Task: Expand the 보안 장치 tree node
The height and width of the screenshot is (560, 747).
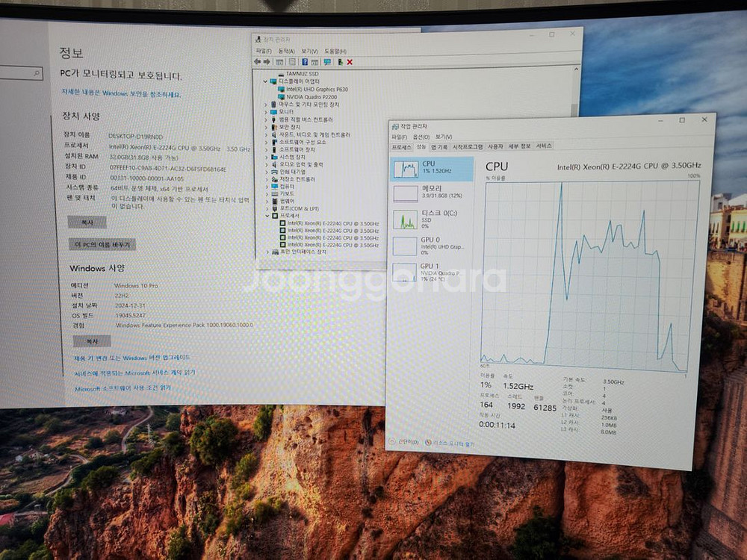Action: click(266, 127)
